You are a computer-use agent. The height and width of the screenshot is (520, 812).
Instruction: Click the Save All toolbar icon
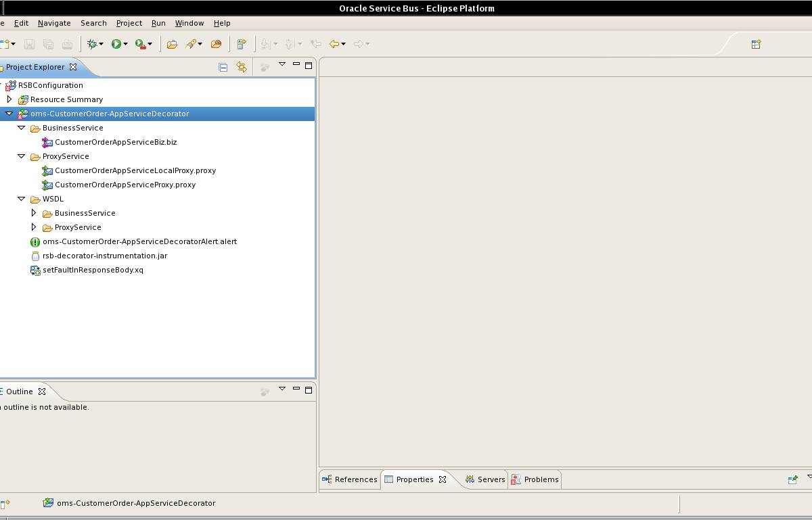pos(48,44)
